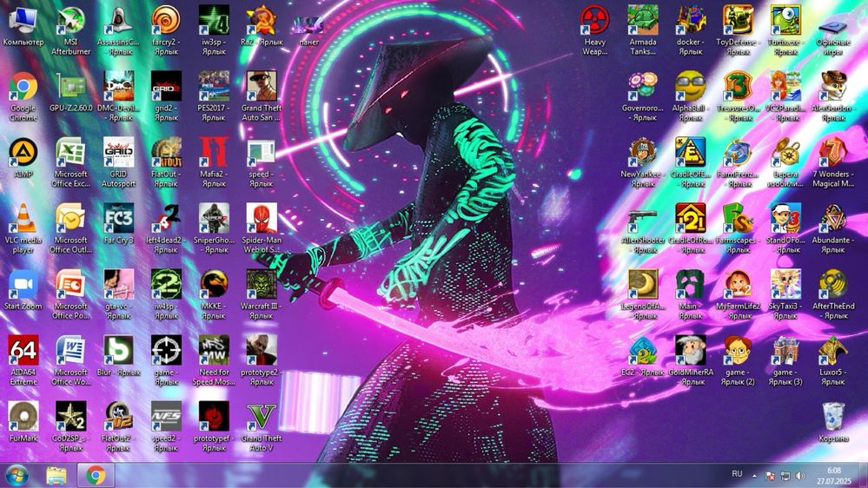Select the FlatOut2 shortcut icon

118,417
